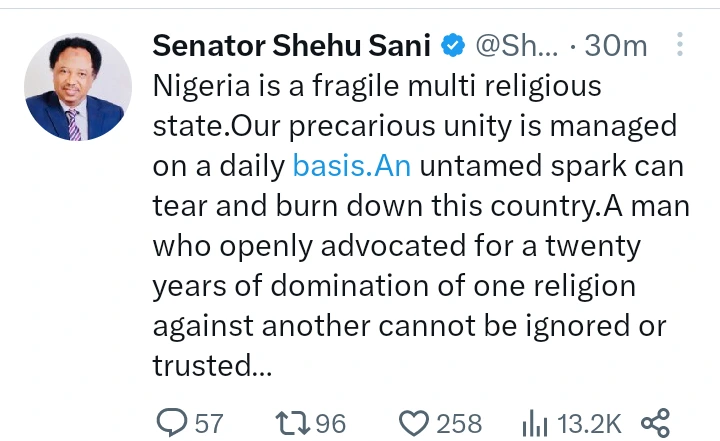Click the 96 reposts count

coord(329,422)
